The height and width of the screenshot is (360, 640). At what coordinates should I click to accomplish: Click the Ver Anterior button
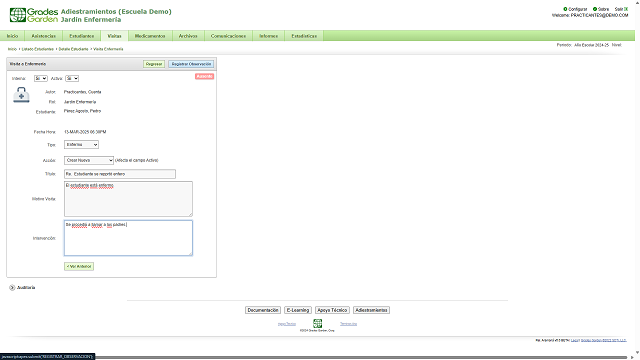pos(79,267)
